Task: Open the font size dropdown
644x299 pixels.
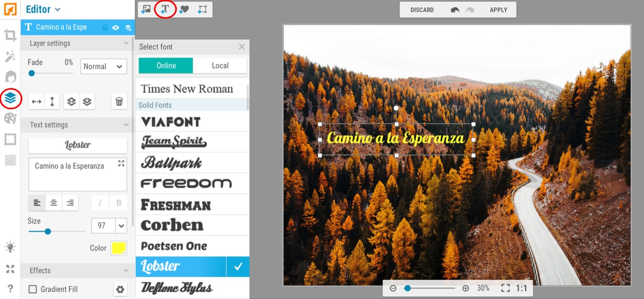Action: pos(121,226)
